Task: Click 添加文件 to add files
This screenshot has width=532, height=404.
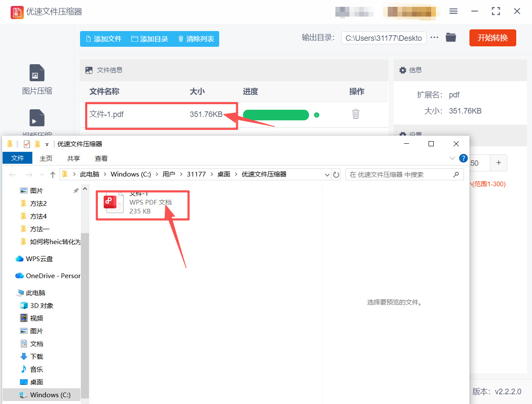Action: 103,38
